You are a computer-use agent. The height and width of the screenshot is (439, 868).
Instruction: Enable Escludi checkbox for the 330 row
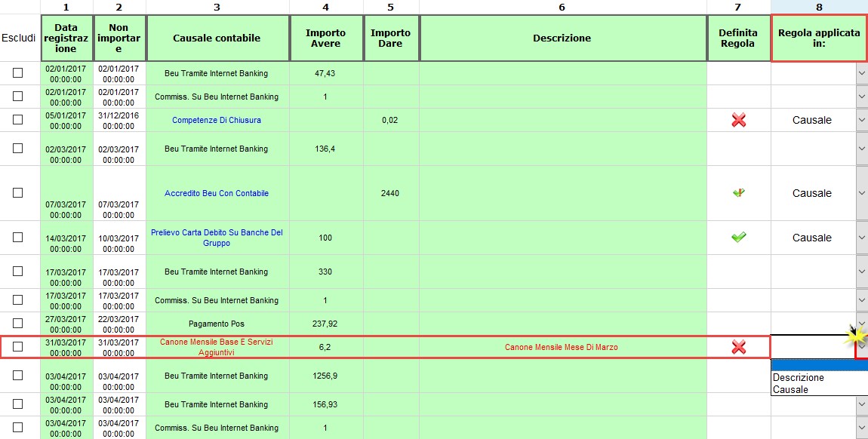(17, 272)
